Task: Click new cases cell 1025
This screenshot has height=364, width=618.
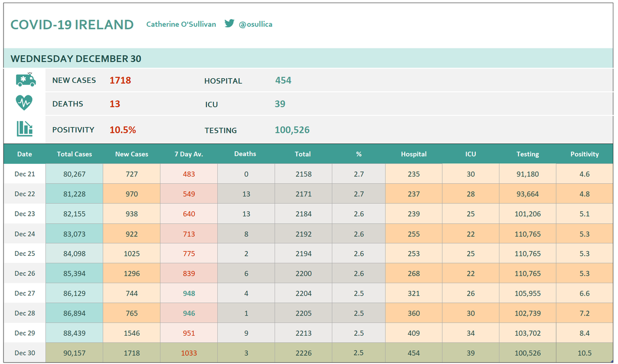Action: 131,253
